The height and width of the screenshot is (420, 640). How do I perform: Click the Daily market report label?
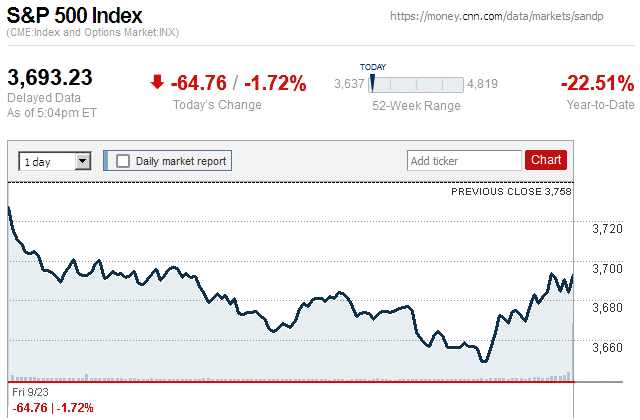(x=181, y=161)
